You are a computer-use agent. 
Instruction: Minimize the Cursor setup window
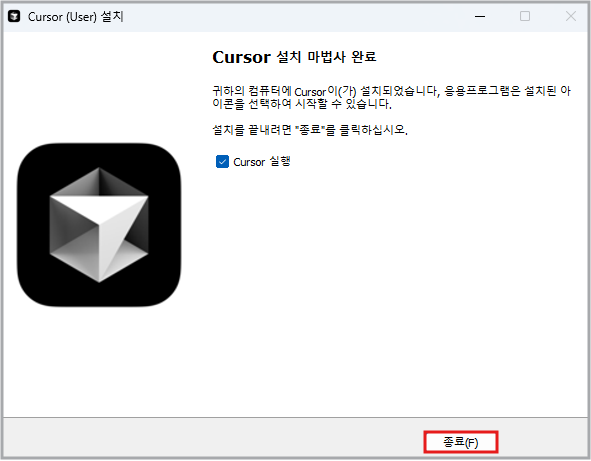[x=480, y=17]
